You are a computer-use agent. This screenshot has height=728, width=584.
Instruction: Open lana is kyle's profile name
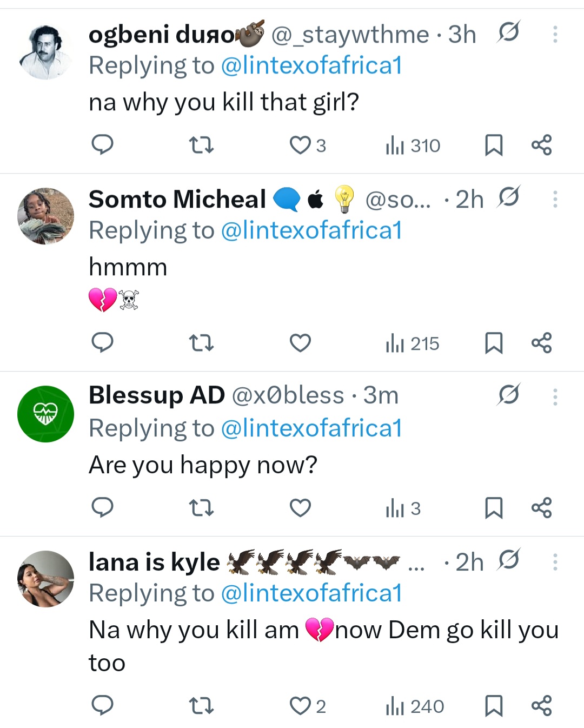pyautogui.click(x=154, y=562)
